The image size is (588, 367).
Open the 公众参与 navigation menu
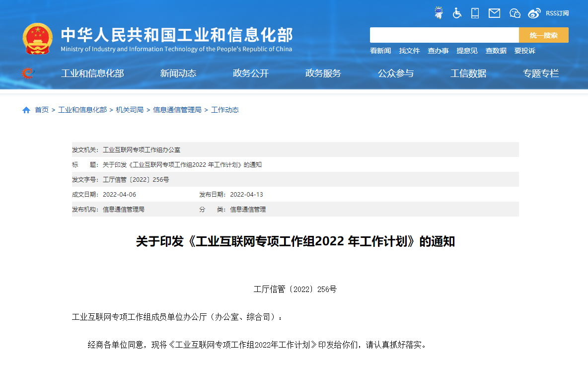pyautogui.click(x=396, y=73)
